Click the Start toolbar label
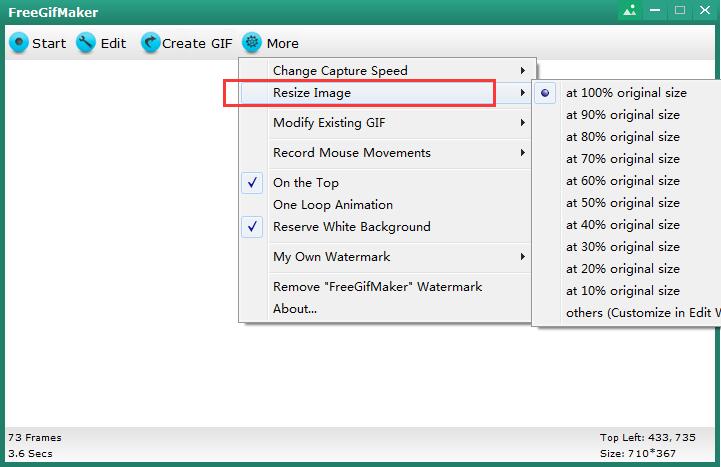721x467 pixels. click(x=49, y=43)
